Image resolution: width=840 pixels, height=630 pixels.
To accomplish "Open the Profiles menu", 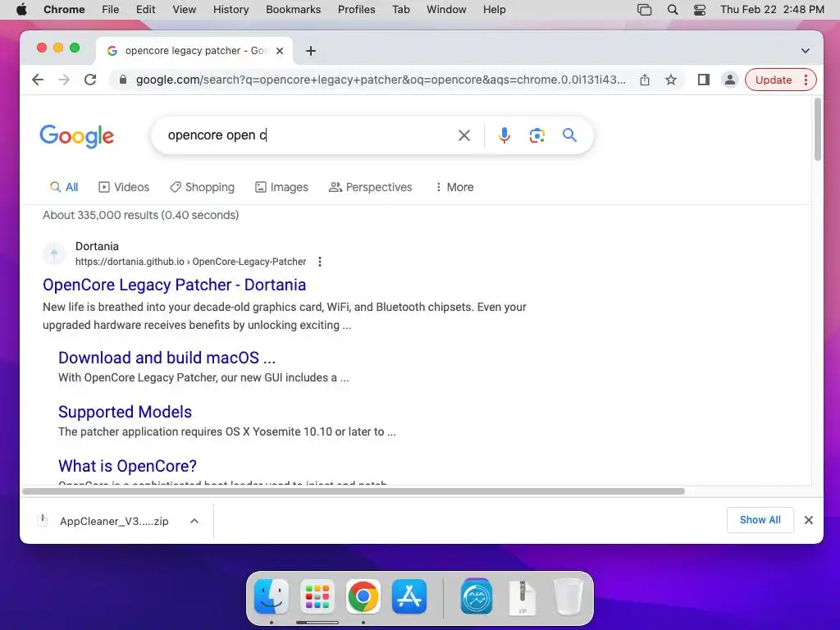I will click(x=356, y=10).
